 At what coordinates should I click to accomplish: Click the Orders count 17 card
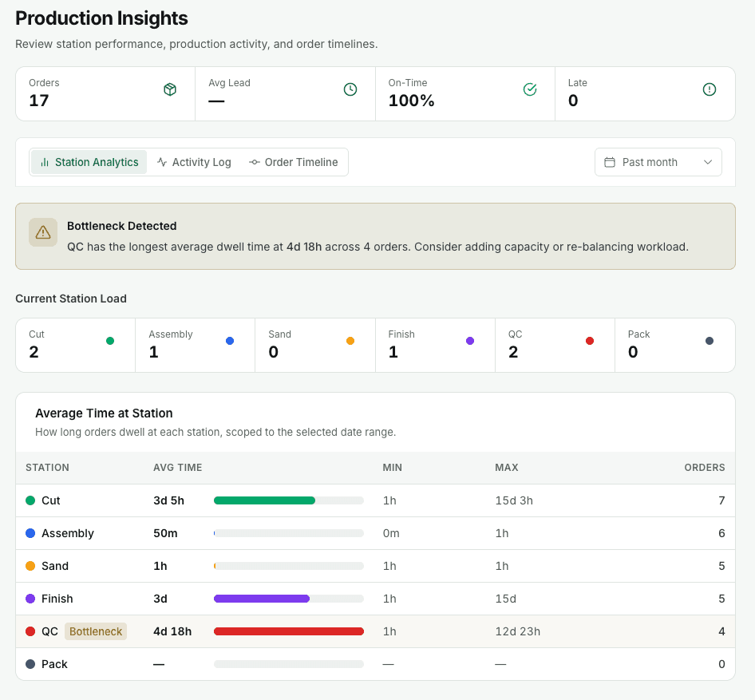tap(105, 94)
